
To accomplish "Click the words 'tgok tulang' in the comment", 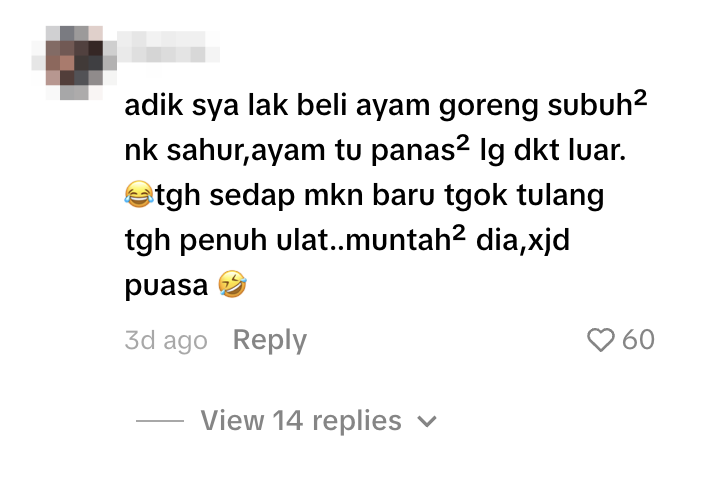I will coord(524,195).
